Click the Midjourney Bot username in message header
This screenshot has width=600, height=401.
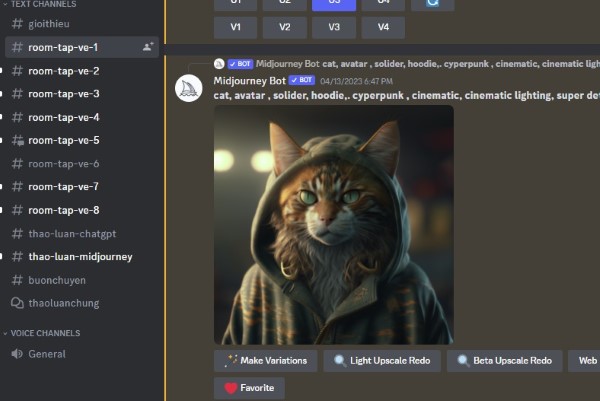tap(249, 79)
